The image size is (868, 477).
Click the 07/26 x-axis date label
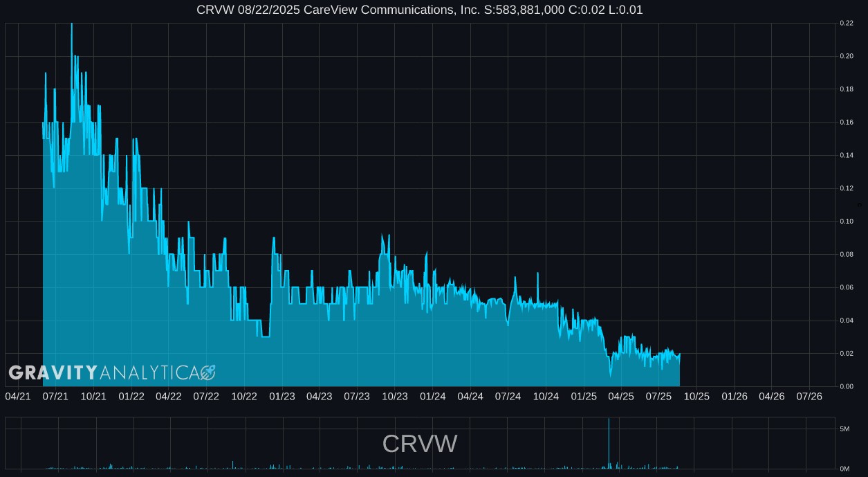[809, 397]
